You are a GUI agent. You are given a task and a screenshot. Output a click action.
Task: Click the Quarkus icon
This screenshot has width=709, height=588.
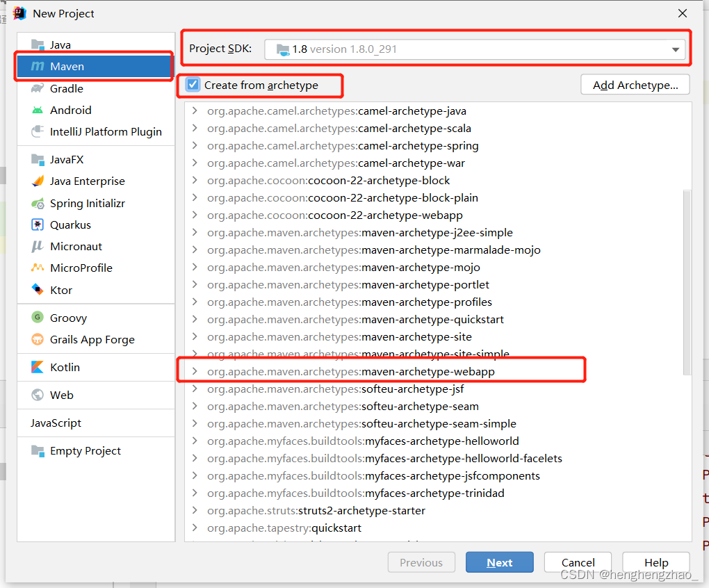tap(38, 224)
